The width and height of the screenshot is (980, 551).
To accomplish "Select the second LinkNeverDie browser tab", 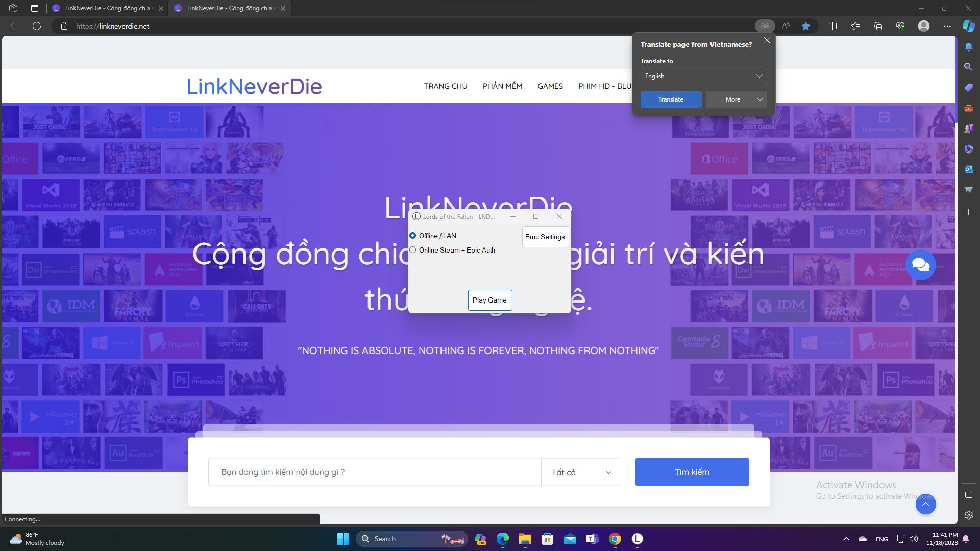I will (x=230, y=8).
